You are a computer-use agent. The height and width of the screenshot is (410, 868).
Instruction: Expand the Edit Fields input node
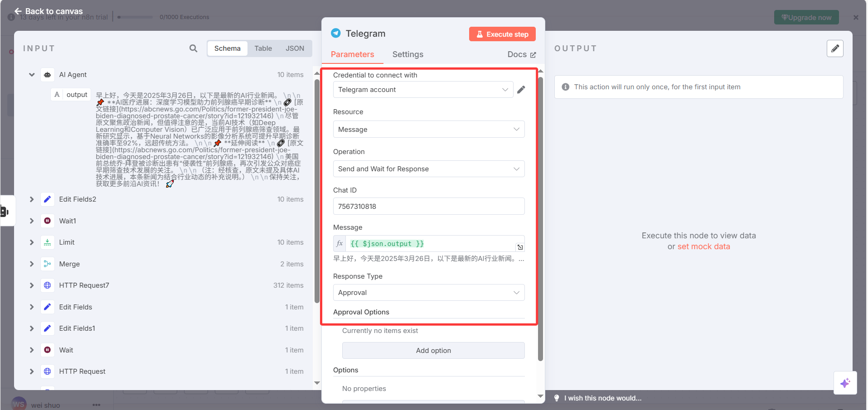tap(32, 307)
